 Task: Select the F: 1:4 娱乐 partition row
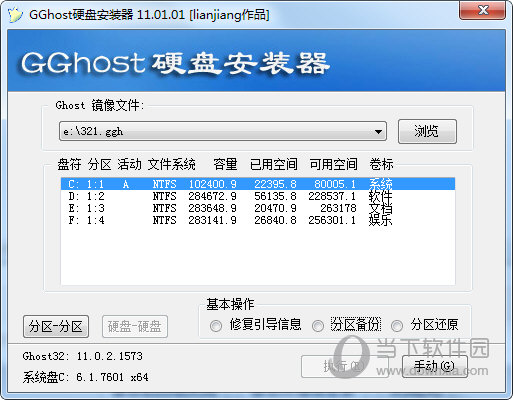pos(258,220)
